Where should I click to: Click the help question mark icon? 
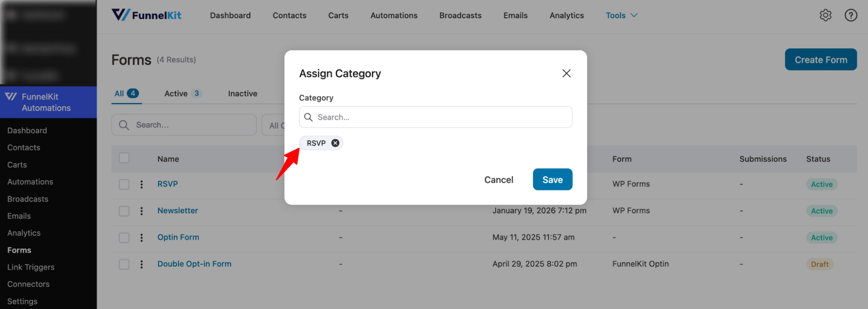click(851, 15)
